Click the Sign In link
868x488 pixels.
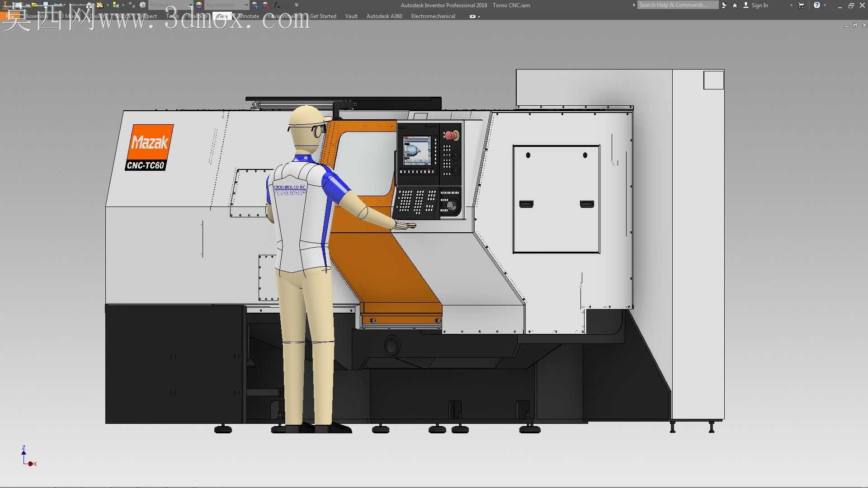[x=759, y=5]
